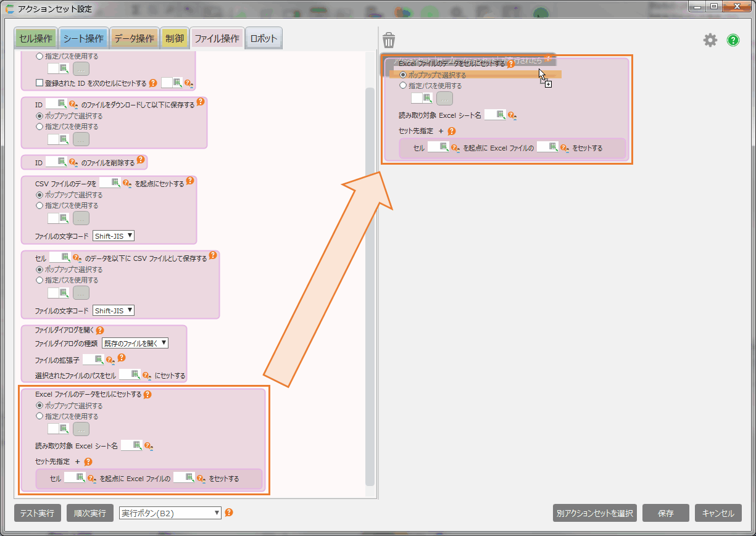Click cell picker icon after ファイルを削除する ID
This screenshot has width=756, height=536.
(61, 162)
